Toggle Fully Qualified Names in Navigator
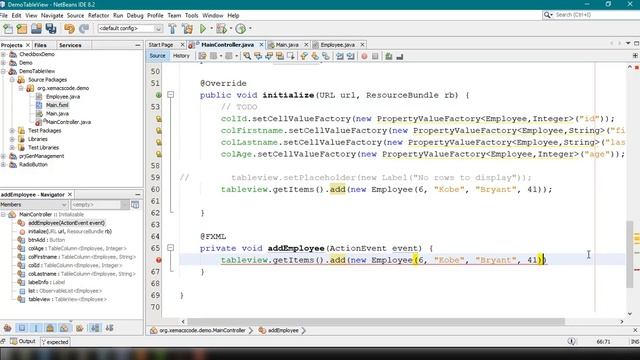The image size is (640, 360). pyautogui.click(x=80, y=328)
